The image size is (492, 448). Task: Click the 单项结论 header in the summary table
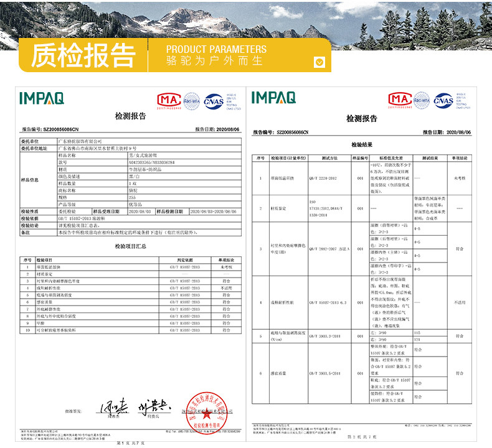tap(226, 260)
